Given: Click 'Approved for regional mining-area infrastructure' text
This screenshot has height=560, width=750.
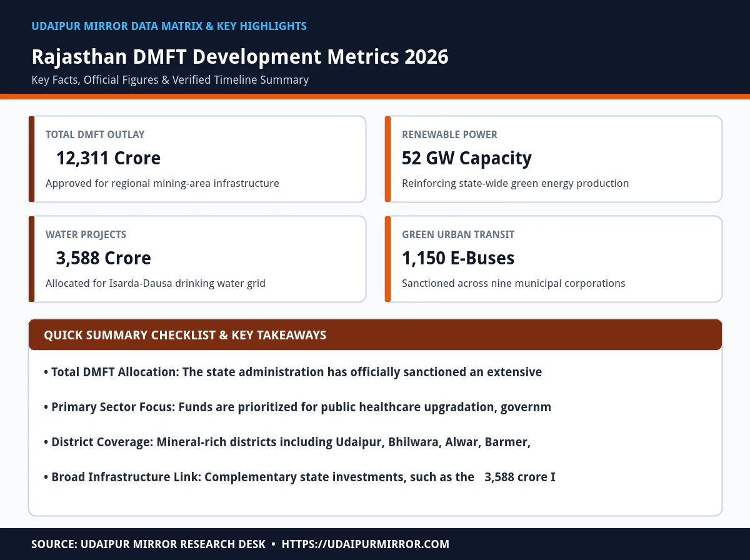Looking at the screenshot, I should pos(162,184).
